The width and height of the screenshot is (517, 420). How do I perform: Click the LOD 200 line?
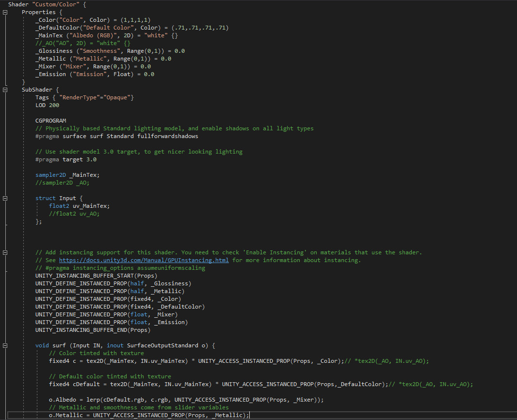point(47,105)
